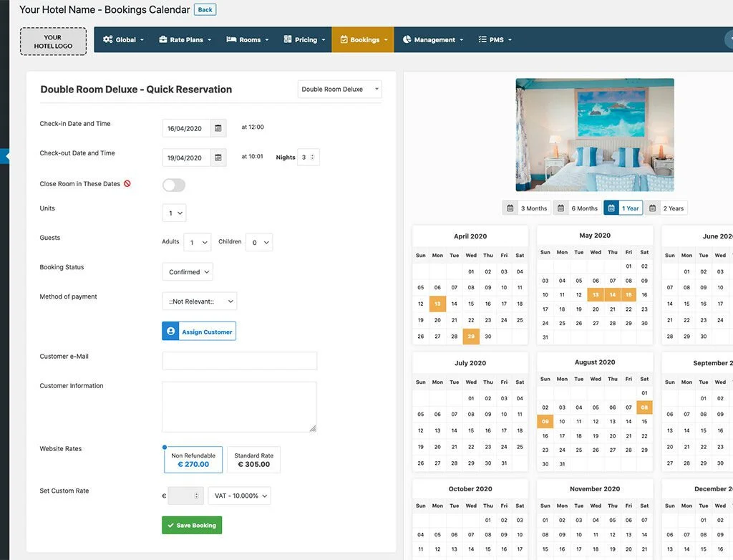Click the YOUR HOTEL LOGO placeholder
Image resolution: width=733 pixels, height=560 pixels.
tap(53, 42)
